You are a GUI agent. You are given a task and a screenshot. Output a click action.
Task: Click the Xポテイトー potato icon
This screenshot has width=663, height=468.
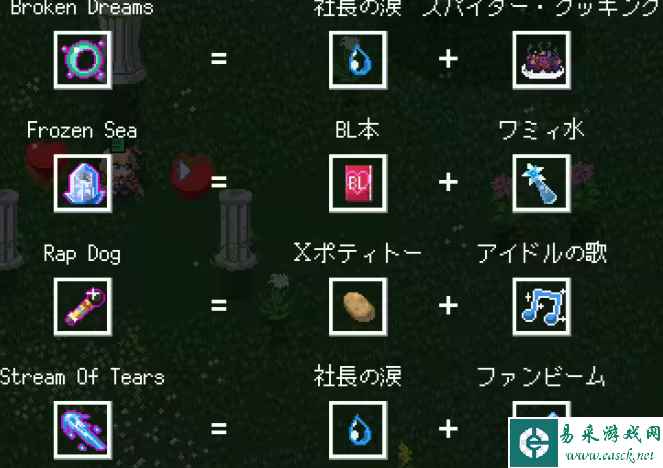358,307
